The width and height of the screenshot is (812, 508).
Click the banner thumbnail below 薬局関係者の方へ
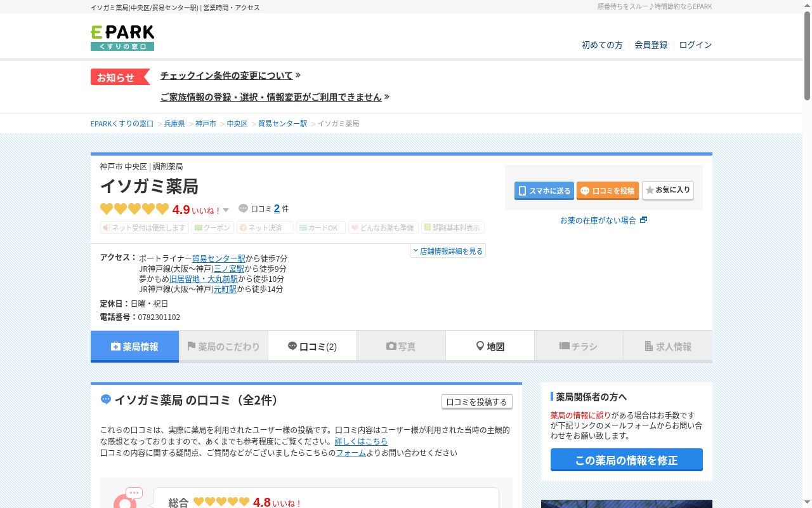[627, 504]
